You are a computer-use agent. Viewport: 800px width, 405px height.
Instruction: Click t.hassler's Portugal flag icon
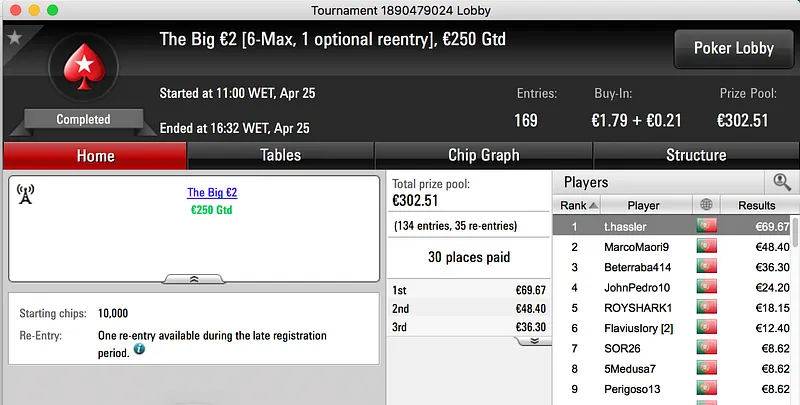tap(707, 227)
